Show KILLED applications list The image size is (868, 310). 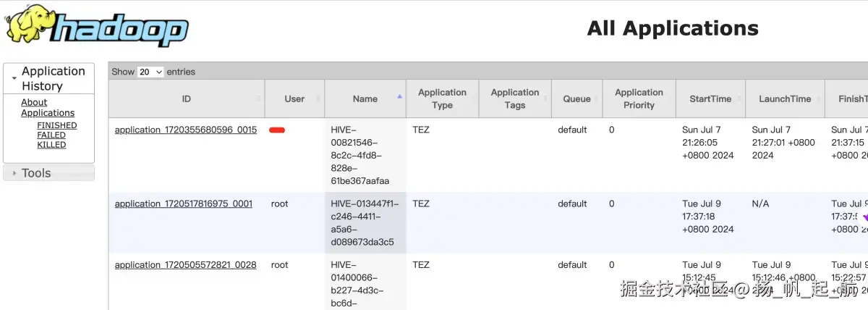point(51,145)
